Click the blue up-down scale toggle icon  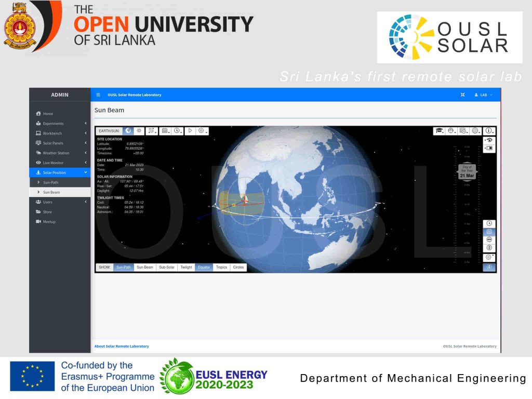pos(489,267)
